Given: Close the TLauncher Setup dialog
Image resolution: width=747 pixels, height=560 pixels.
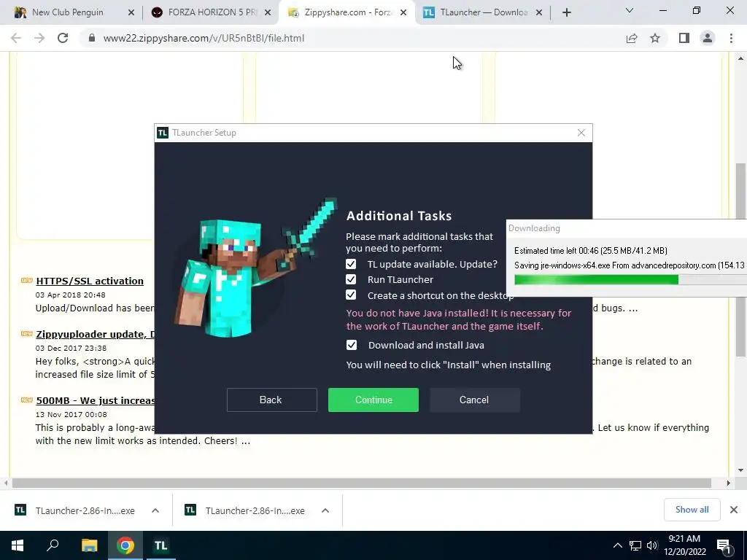Looking at the screenshot, I should pyautogui.click(x=581, y=133).
